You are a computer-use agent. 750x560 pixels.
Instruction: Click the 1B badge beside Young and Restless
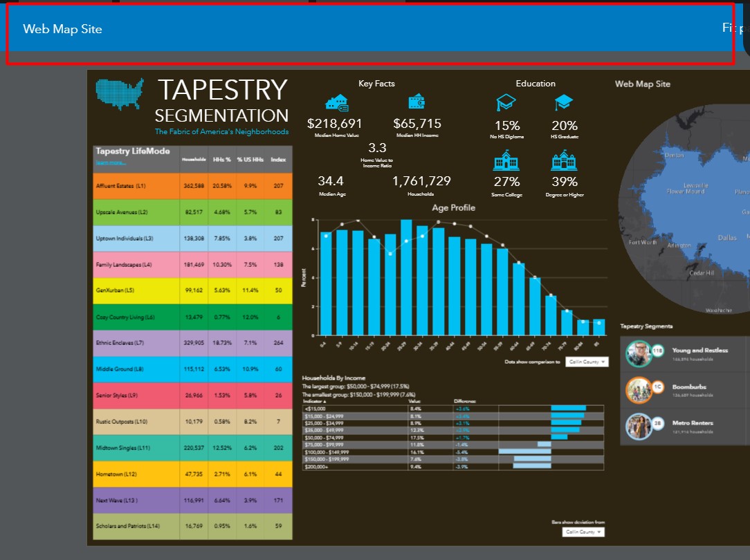click(x=658, y=351)
